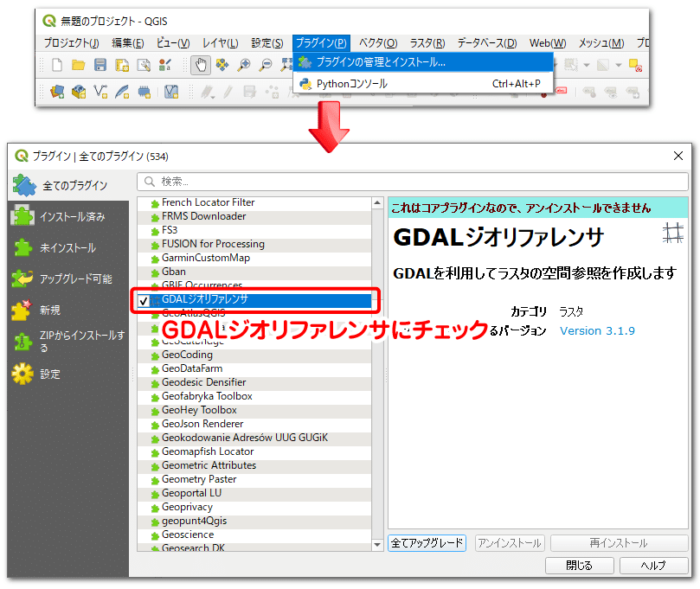Select French Locator Filter in plugin list
The image size is (700, 589).
(254, 202)
